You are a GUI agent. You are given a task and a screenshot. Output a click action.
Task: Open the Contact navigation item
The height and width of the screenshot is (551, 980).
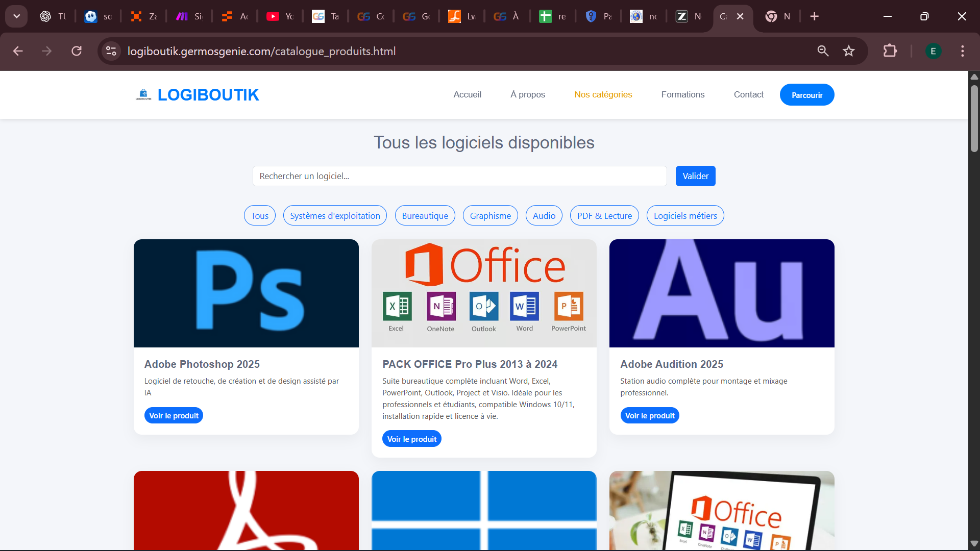click(x=748, y=94)
